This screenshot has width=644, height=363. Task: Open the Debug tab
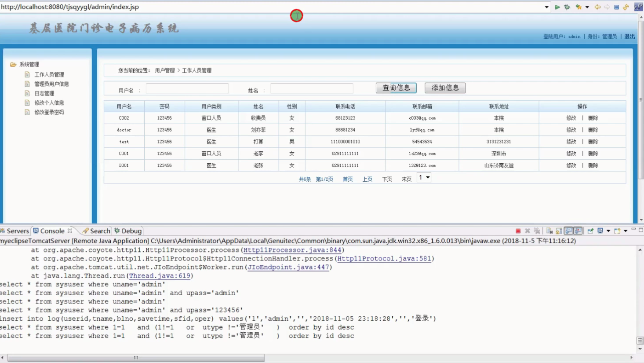pyautogui.click(x=128, y=231)
